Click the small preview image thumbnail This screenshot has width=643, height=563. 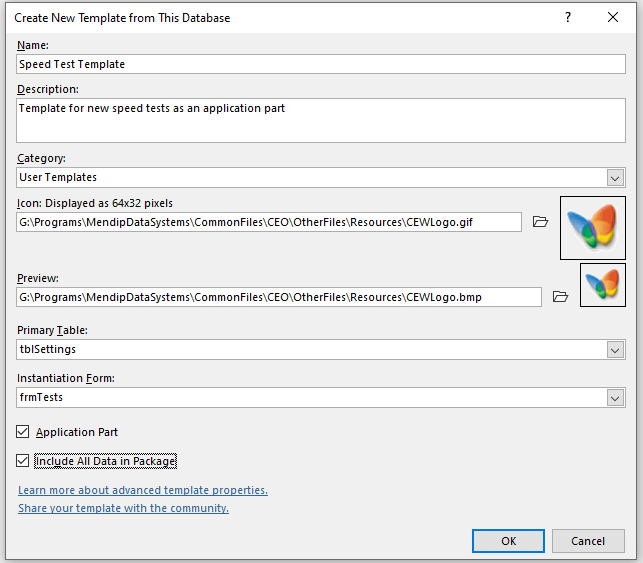coord(602,285)
